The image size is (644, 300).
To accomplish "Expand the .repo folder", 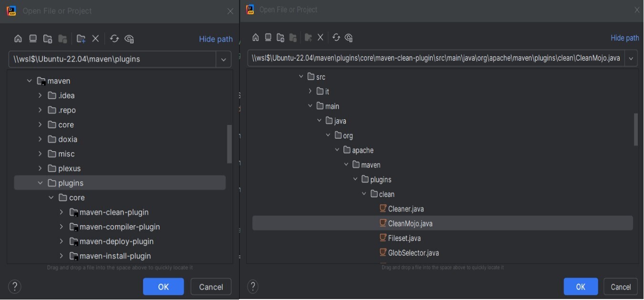I will pos(40,110).
